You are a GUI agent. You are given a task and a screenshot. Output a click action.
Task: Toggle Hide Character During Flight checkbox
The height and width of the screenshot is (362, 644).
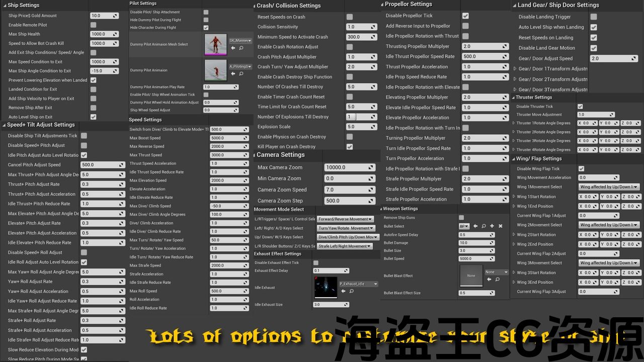[x=206, y=28]
